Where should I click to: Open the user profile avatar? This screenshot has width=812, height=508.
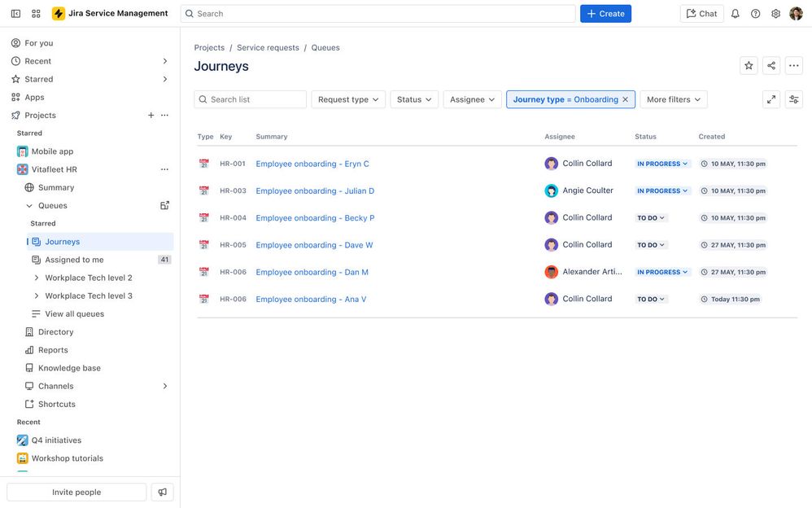pos(796,14)
